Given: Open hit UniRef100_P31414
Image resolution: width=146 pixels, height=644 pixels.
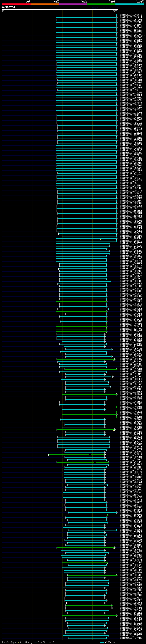Looking at the screenshot, I should (x=131, y=17).
